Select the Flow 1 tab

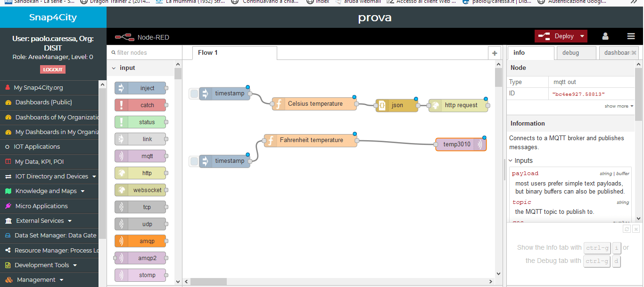click(234, 53)
